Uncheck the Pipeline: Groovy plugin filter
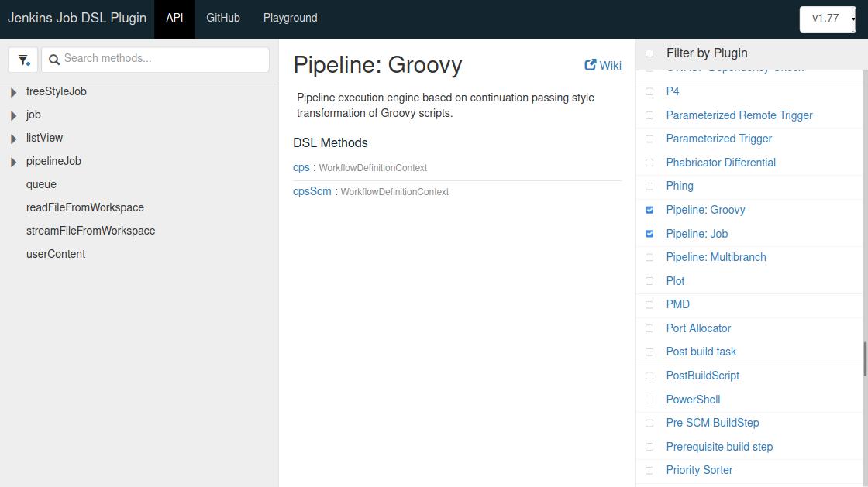This screenshot has width=868, height=487. [x=649, y=210]
